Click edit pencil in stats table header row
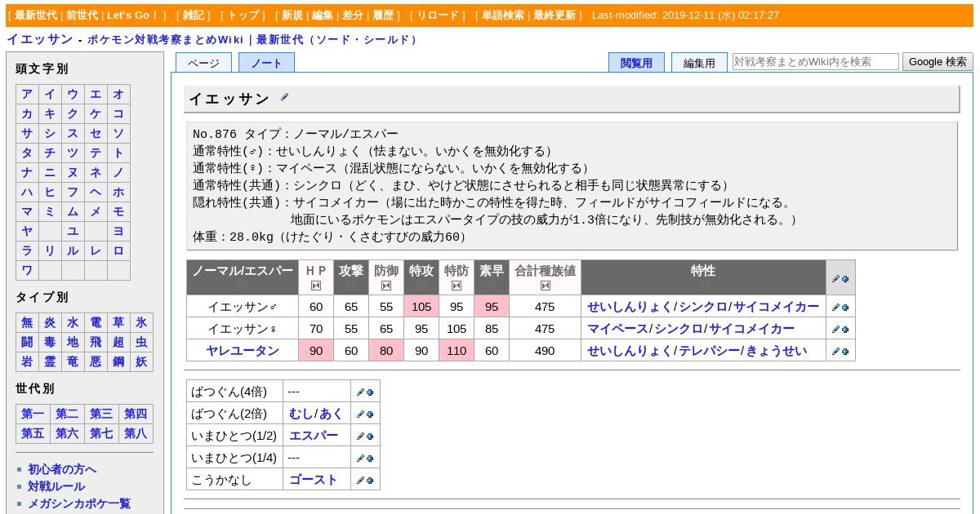Image resolution: width=980 pixels, height=514 pixels. click(835, 278)
